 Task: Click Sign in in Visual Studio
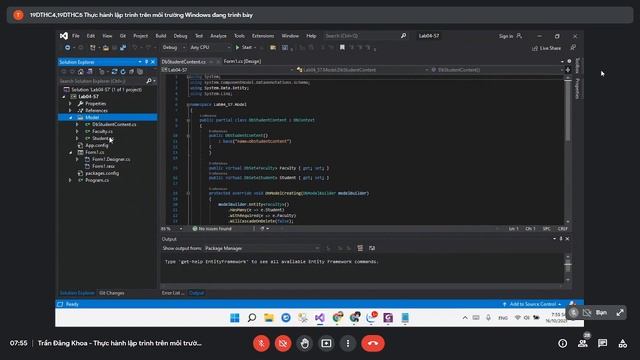coord(510,36)
